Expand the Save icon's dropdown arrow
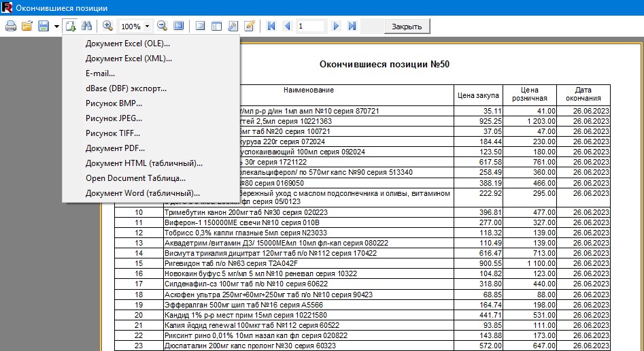 (x=56, y=27)
